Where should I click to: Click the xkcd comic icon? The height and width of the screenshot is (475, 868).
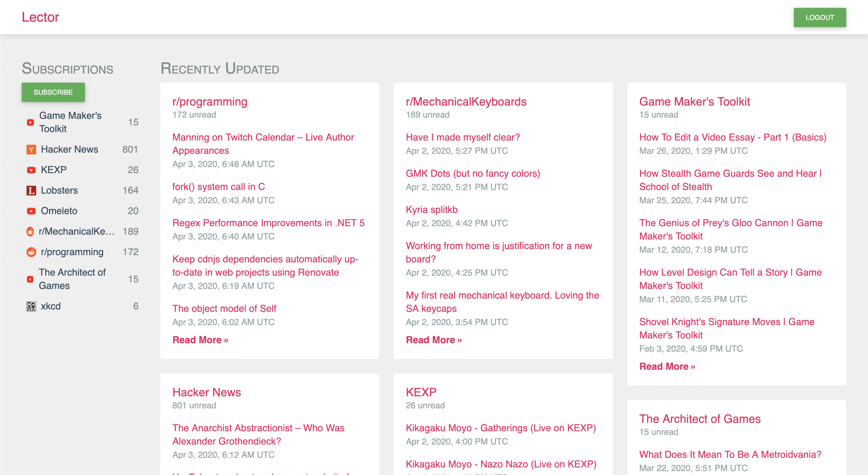(31, 306)
